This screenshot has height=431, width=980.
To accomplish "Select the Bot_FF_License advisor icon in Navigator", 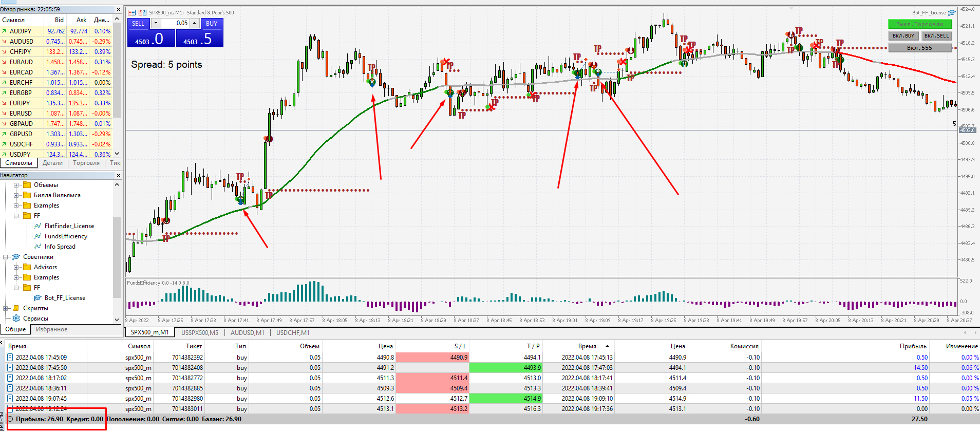I will [x=37, y=298].
